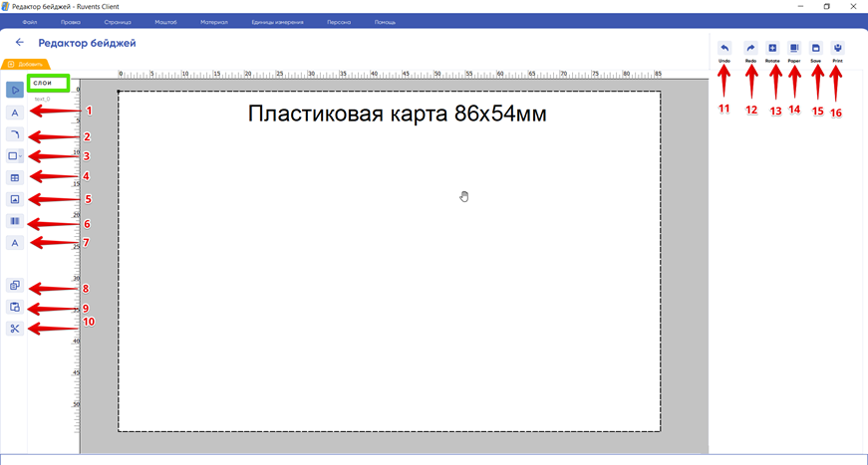Viewport: 868px width, 465px height.
Task: Click the Rotate button
Action: pyautogui.click(x=772, y=50)
